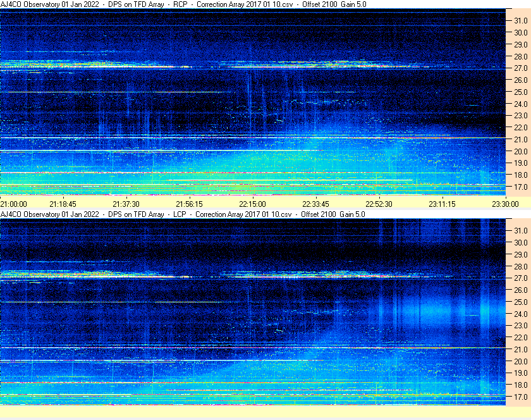Viewport: 531px width, 420px height.
Task: Click the 30.0 frequency label on LCP plot
Action: (x=521, y=243)
